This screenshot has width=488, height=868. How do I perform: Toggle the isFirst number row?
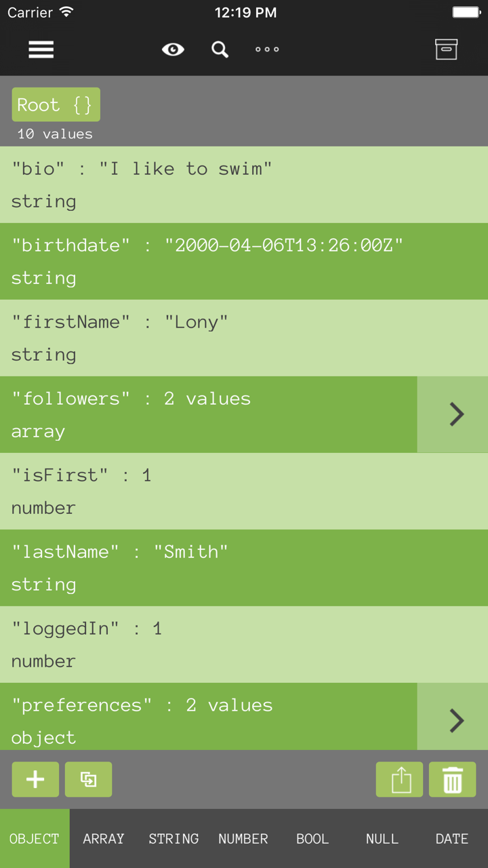click(x=203, y=491)
